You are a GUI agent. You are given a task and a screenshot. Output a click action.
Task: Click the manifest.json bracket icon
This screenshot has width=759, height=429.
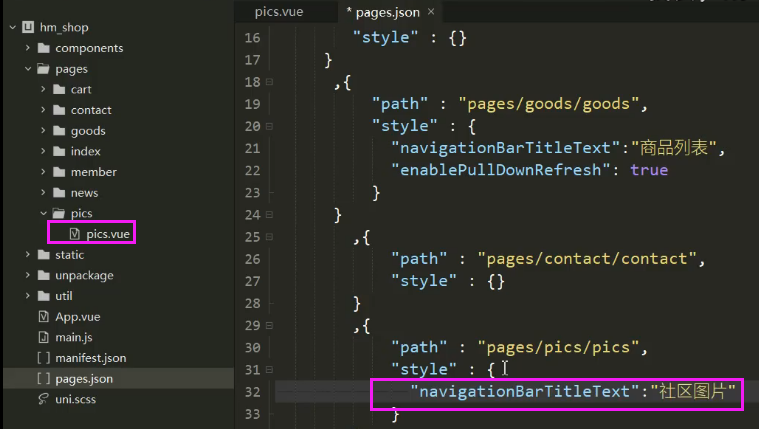44,358
